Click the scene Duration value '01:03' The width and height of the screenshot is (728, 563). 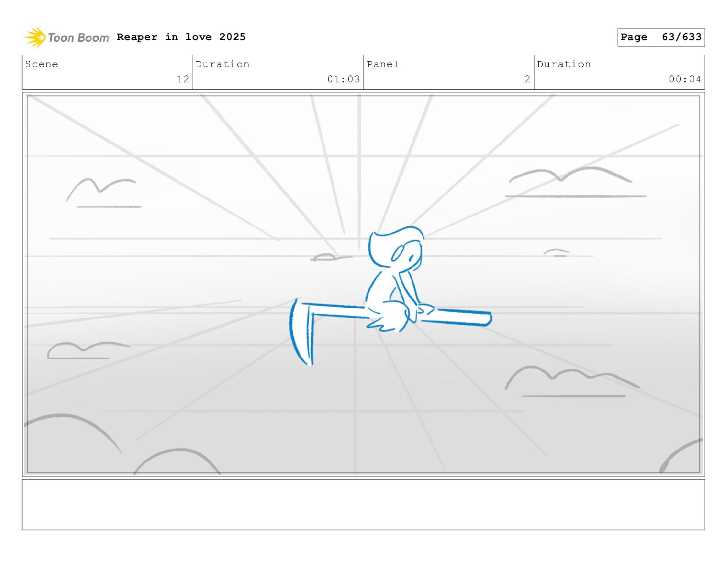[343, 79]
